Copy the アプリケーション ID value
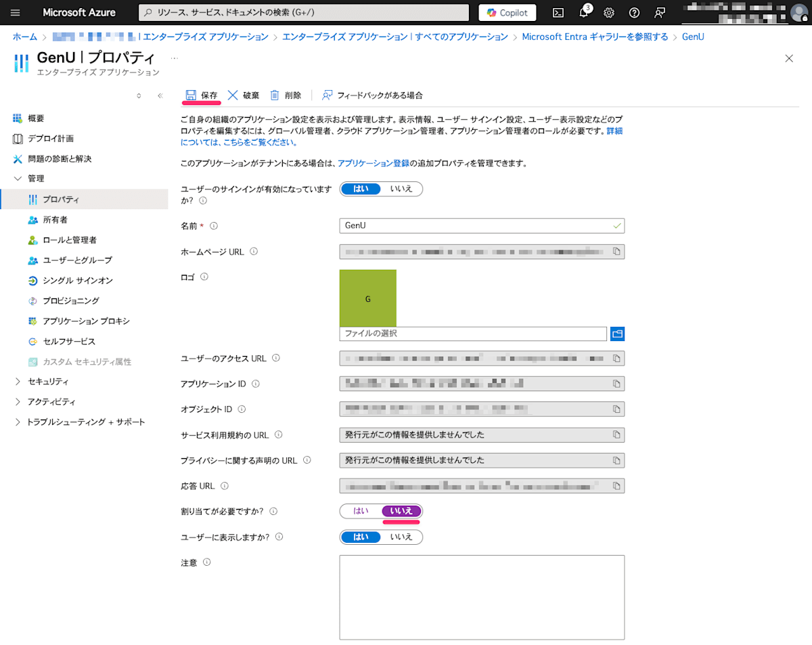812x645 pixels. [616, 384]
